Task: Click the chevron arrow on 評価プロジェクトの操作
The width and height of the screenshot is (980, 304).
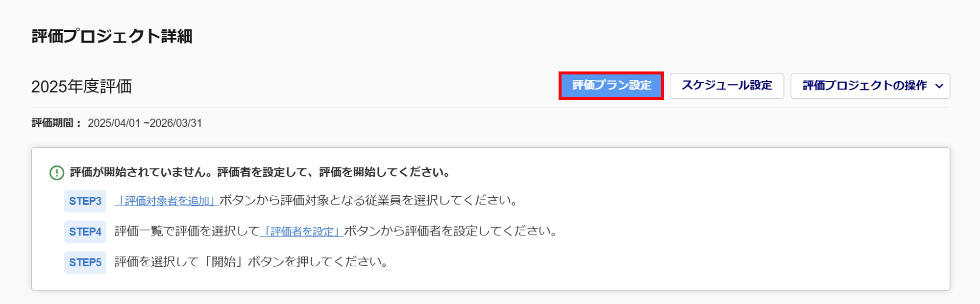Action: 939,86
